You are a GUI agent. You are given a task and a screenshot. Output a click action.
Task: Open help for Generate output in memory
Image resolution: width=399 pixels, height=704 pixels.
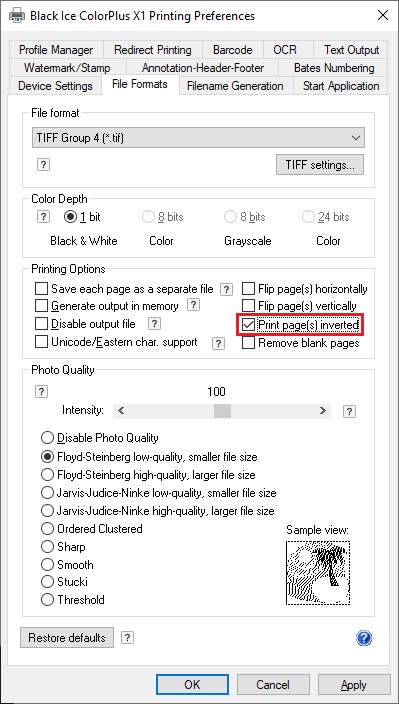coord(193,305)
